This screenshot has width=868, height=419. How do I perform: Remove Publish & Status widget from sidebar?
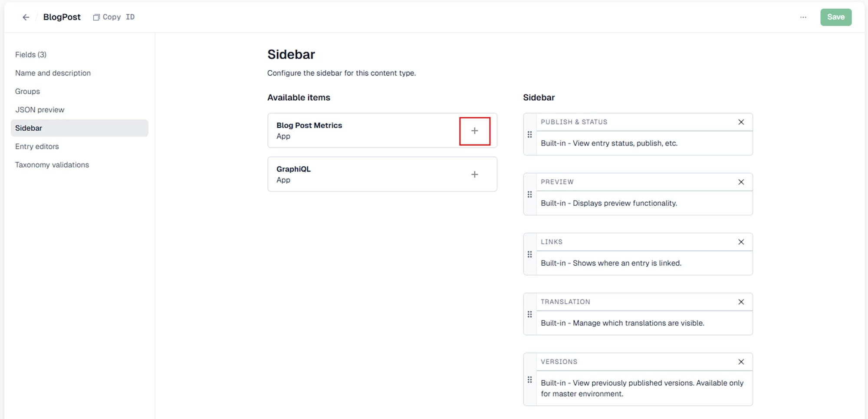tap(741, 122)
